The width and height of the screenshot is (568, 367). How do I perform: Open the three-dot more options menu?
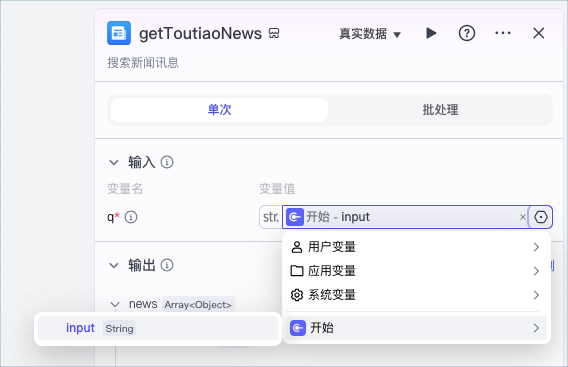coord(503,33)
